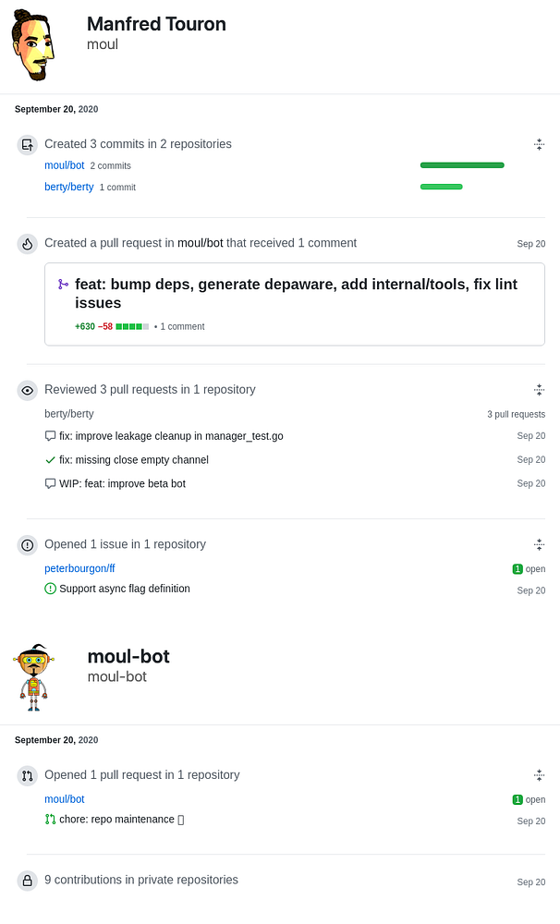The image size is (560, 924).
Task: Open the peterbourgon/ff repository link
Action: point(79,569)
